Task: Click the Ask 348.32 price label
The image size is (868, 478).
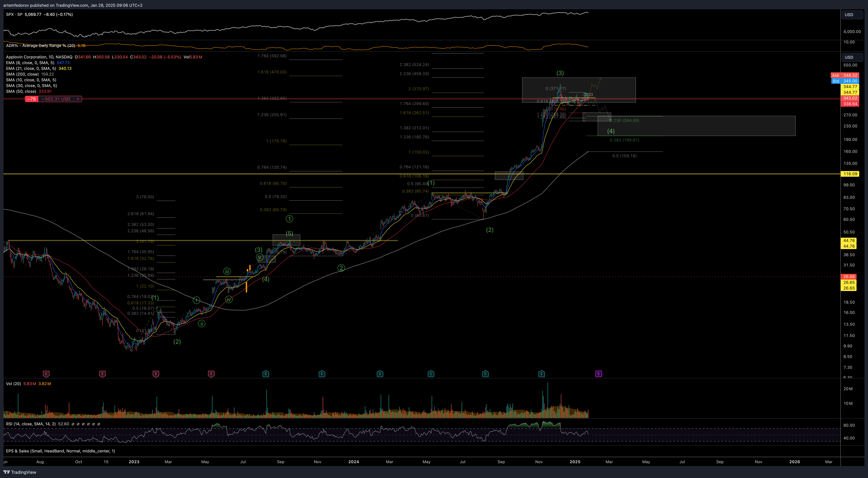Action: tap(845, 76)
